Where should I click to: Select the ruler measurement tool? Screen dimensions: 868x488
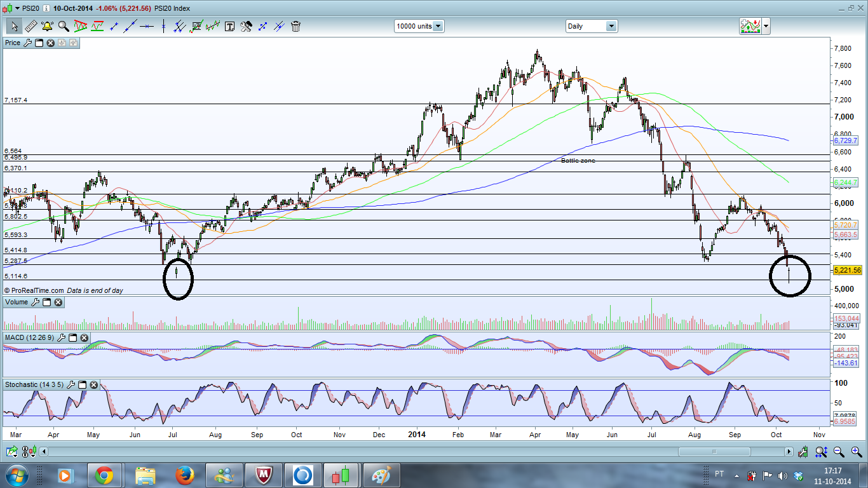click(31, 26)
